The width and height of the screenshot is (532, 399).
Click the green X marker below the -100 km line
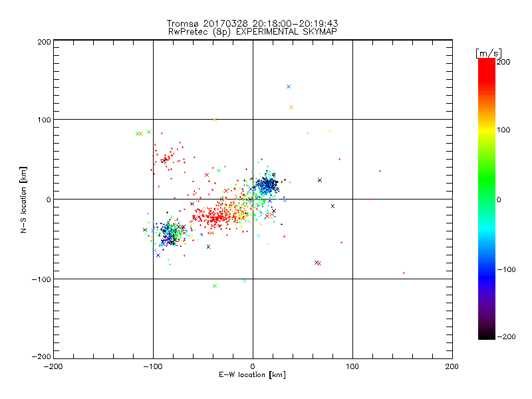pyautogui.click(x=215, y=286)
